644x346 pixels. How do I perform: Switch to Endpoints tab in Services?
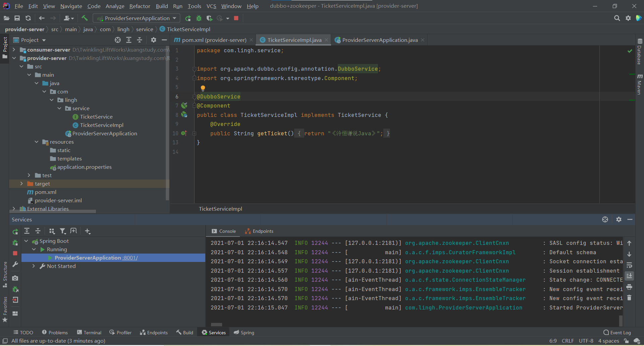coord(259,231)
